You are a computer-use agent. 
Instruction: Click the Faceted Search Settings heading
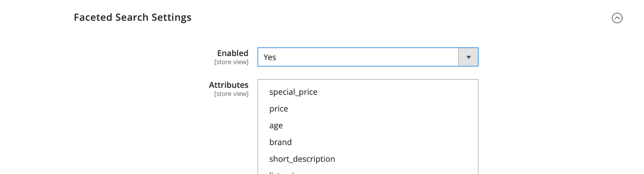pyautogui.click(x=132, y=18)
